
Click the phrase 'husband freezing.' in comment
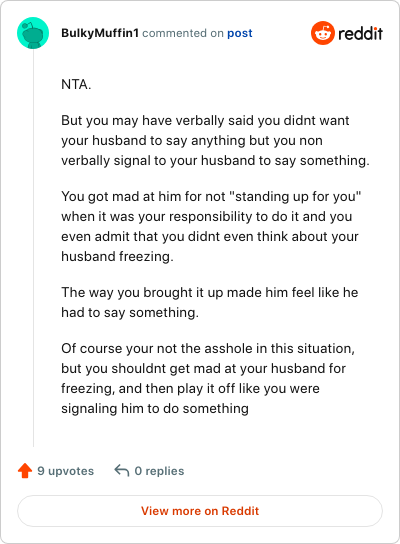click(117, 256)
